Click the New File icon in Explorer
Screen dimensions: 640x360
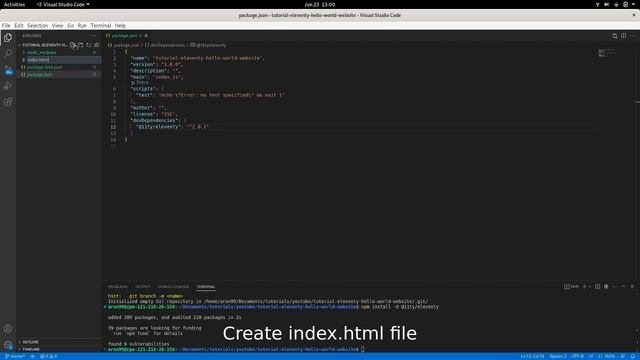tap(73, 45)
